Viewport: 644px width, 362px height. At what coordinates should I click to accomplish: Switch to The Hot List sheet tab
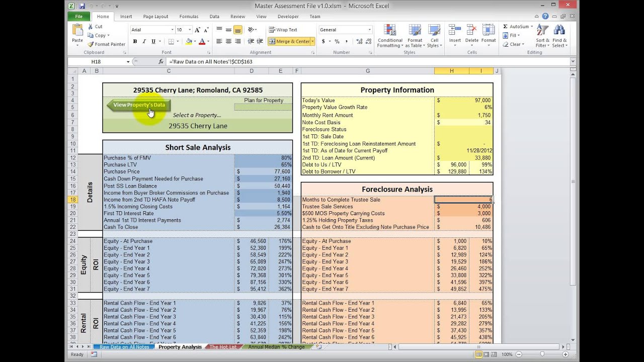(222, 347)
